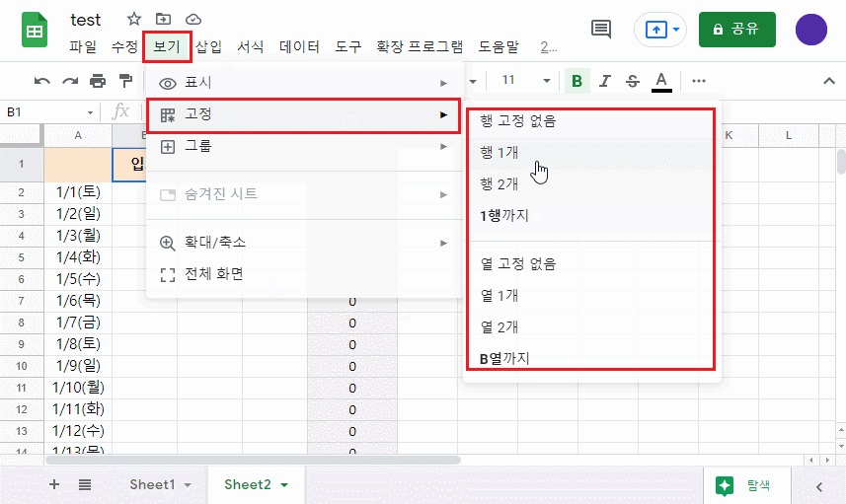Viewport: 846px width, 504px height.
Task: Click the cell containing 1/1(토)
Action: (78, 192)
